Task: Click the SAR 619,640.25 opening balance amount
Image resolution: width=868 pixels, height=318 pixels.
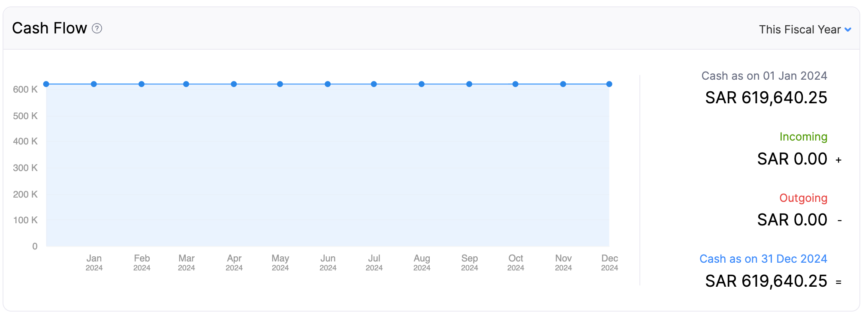Action: click(x=766, y=98)
